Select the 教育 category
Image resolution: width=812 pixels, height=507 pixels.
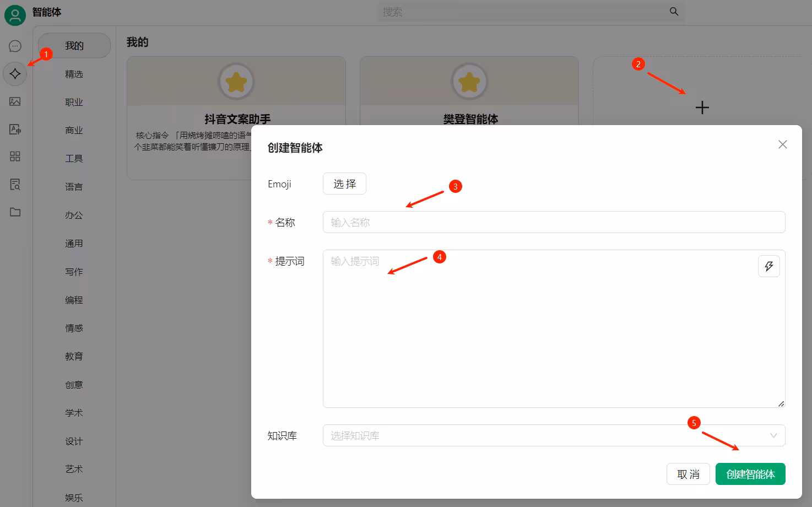click(x=74, y=356)
